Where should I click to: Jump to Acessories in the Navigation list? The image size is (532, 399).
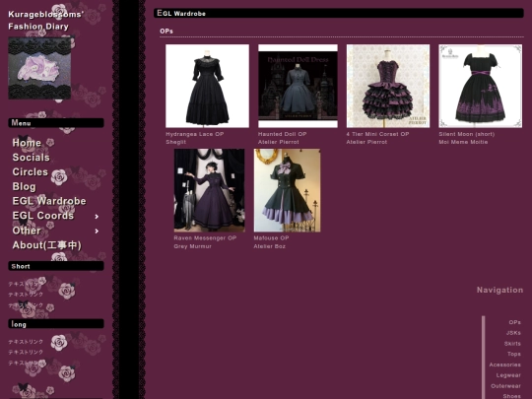(x=504, y=365)
